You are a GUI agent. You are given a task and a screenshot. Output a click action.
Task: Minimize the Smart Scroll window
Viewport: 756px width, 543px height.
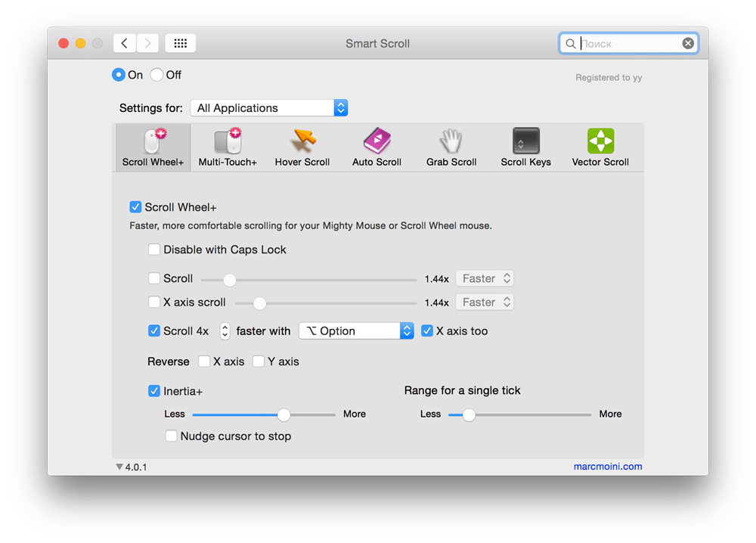(81, 43)
